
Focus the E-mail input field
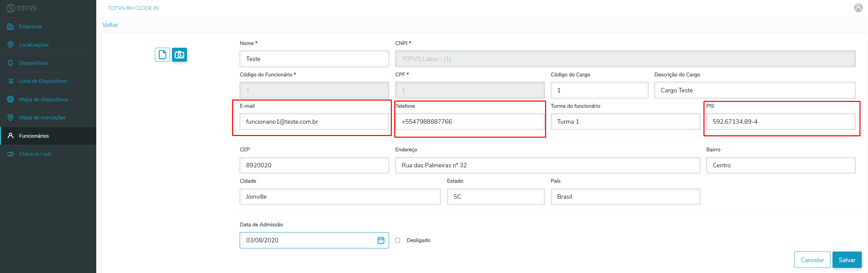click(x=314, y=122)
